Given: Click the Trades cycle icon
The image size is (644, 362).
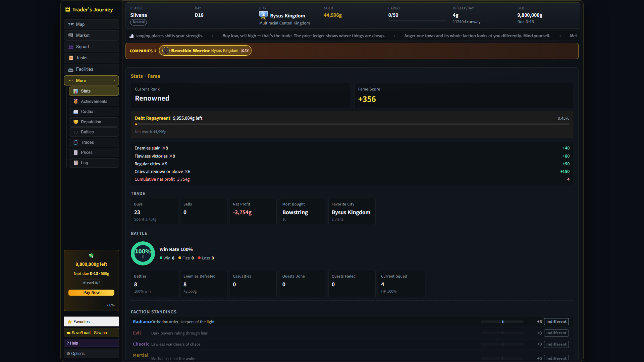Looking at the screenshot, I should tap(76, 142).
